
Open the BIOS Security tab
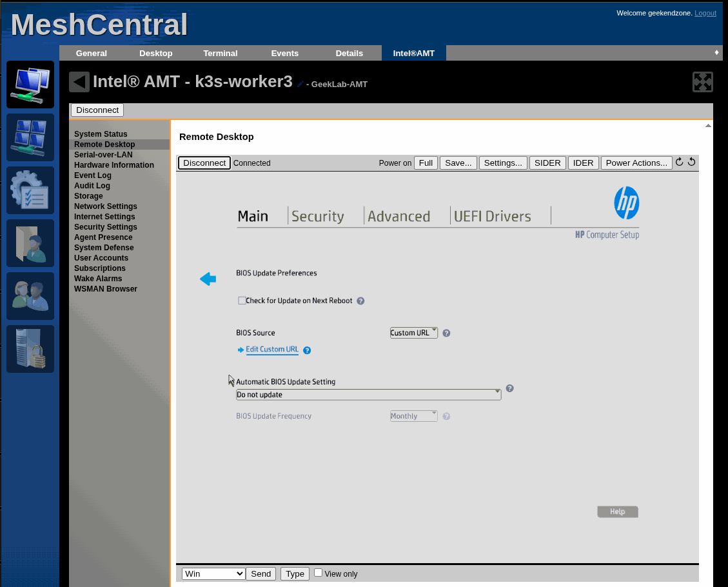[x=318, y=216]
